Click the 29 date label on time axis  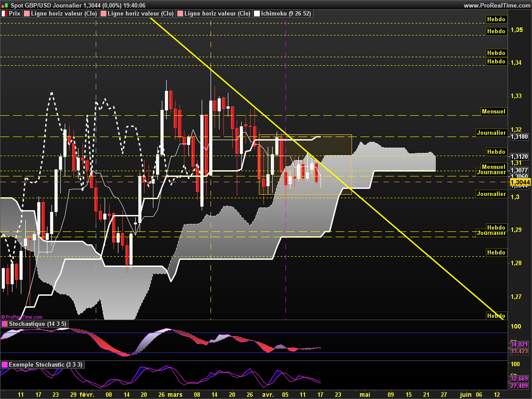(73, 394)
